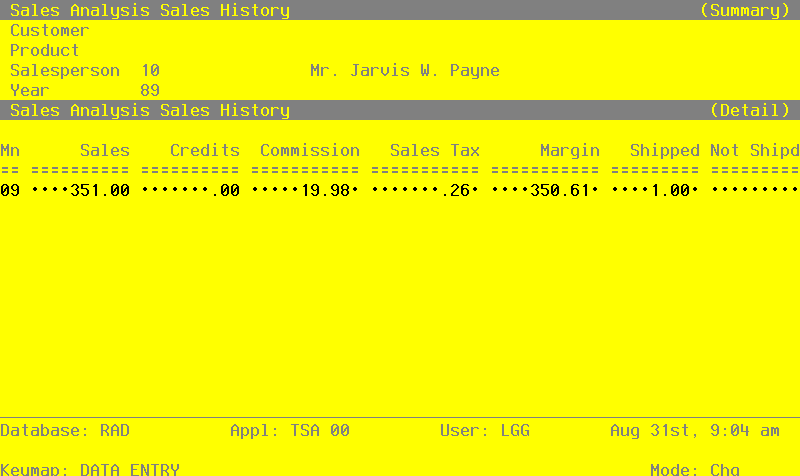Click the Detail title Sales Analysis Sales History
The height and width of the screenshot is (476, 800).
150,110
